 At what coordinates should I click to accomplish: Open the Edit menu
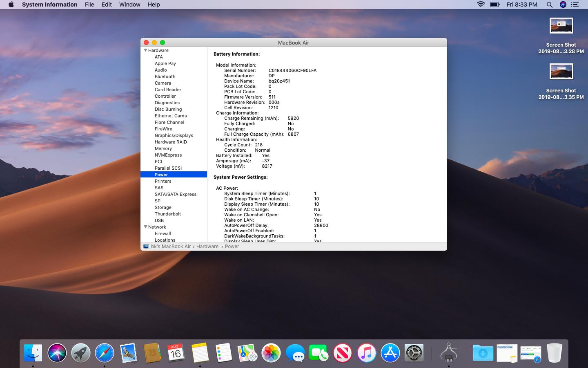pyautogui.click(x=107, y=4)
